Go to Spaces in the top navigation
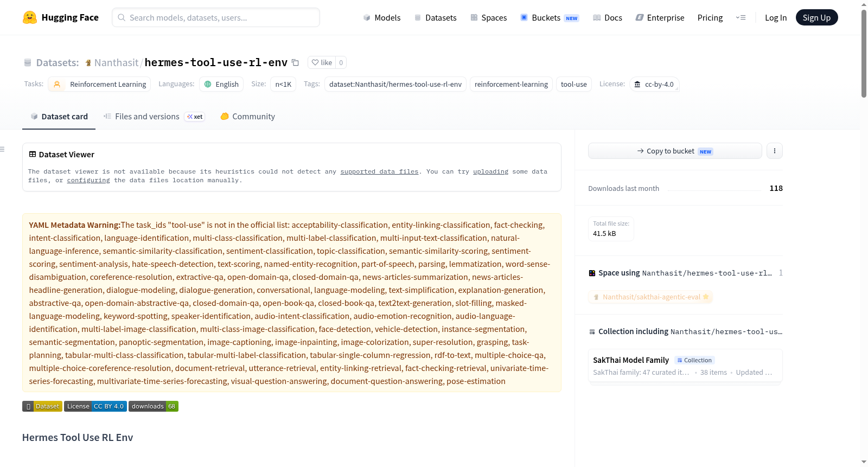Viewport: 868px width, 467px height. [489, 17]
